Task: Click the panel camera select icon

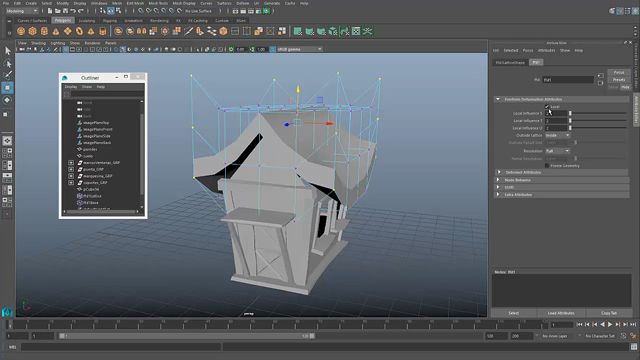Action: coord(22,49)
